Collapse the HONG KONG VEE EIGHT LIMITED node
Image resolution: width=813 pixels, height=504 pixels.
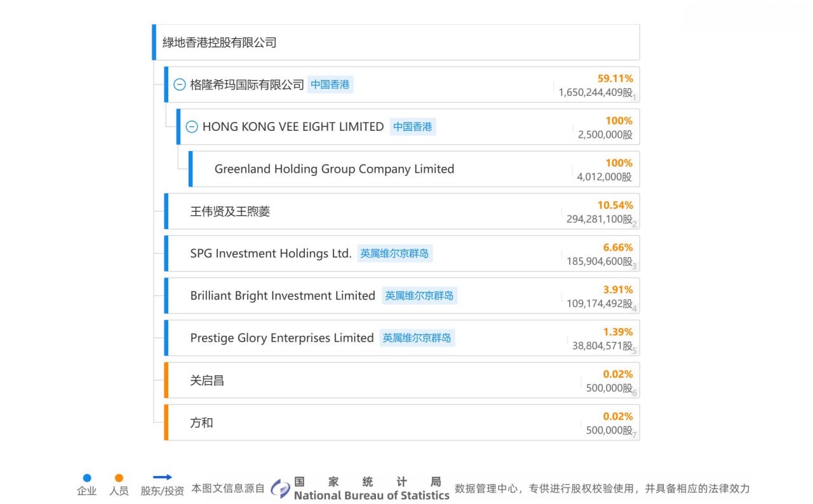click(x=192, y=127)
